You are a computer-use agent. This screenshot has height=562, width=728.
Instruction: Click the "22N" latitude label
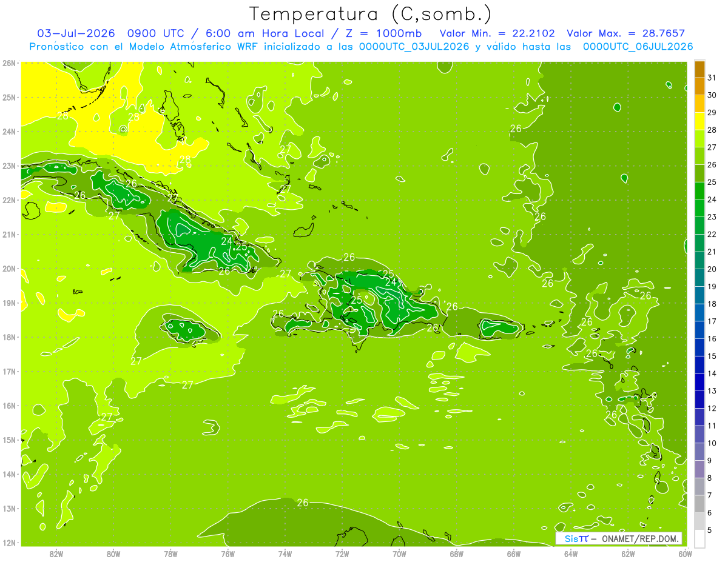8,200
